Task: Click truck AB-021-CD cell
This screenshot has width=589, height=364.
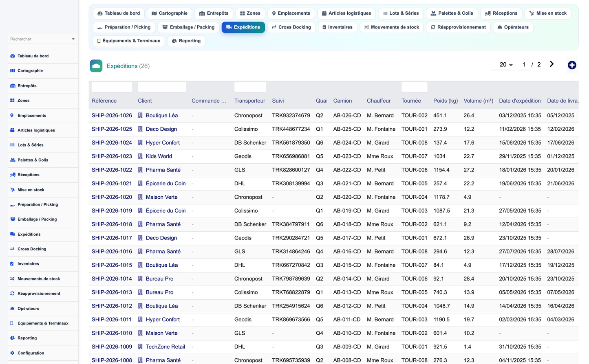Action: coord(347,184)
